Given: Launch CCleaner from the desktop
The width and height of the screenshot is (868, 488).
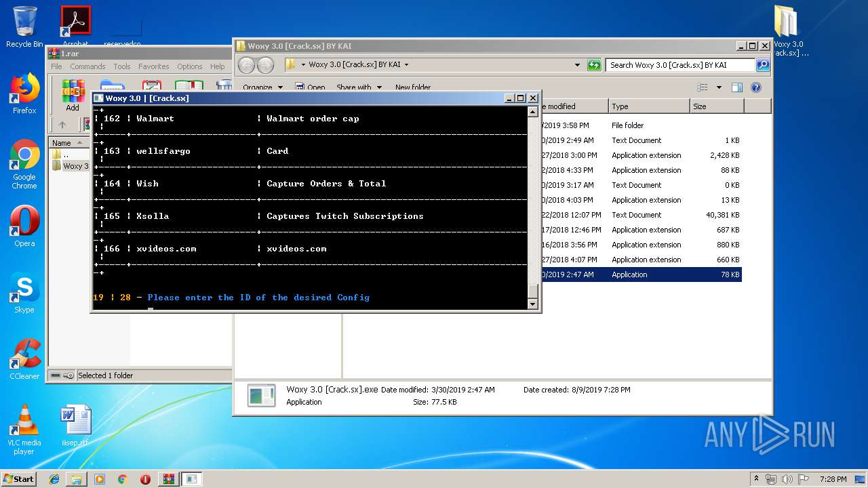Looking at the screenshot, I should click(x=24, y=359).
